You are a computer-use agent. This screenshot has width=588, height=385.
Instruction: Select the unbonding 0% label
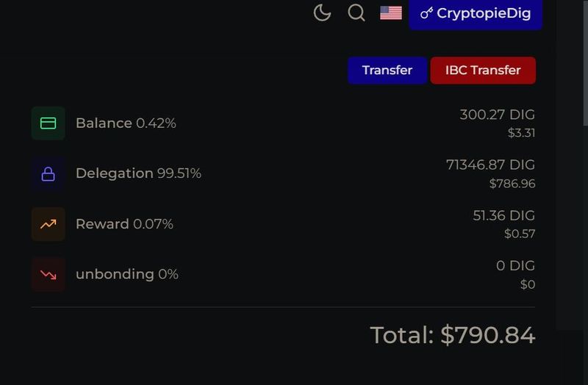[x=127, y=274]
